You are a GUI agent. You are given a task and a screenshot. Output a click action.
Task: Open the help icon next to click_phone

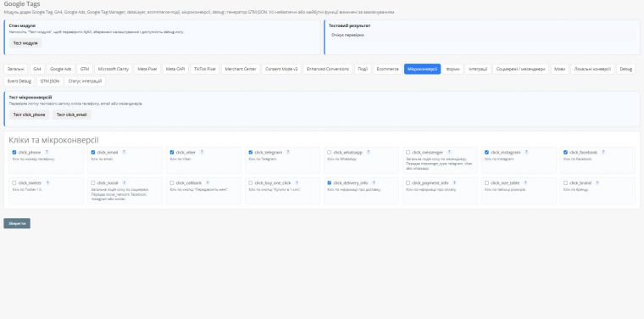coord(47,152)
